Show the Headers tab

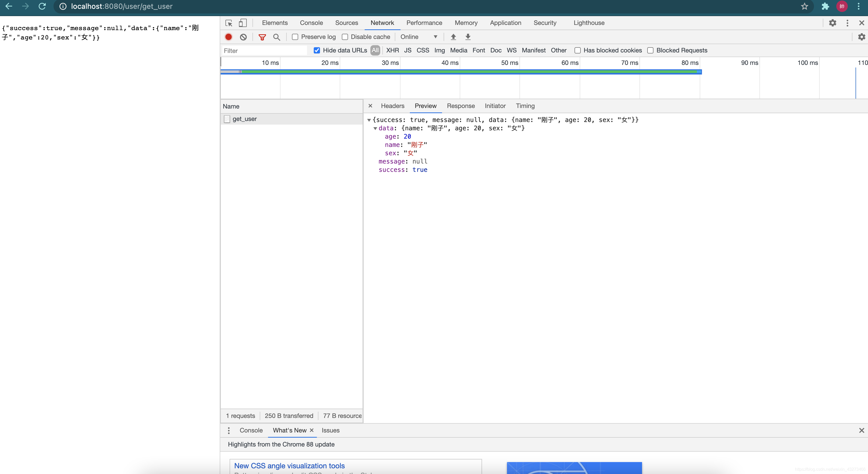pyautogui.click(x=392, y=106)
